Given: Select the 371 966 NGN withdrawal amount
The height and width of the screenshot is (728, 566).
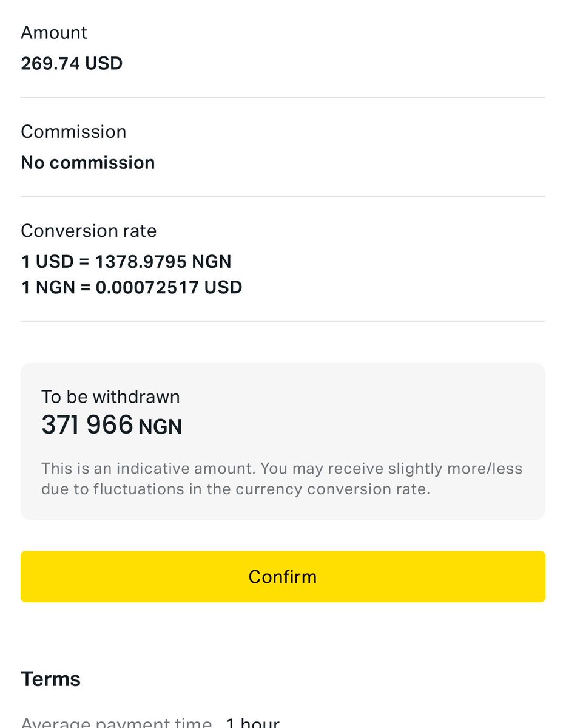Looking at the screenshot, I should click(112, 425).
